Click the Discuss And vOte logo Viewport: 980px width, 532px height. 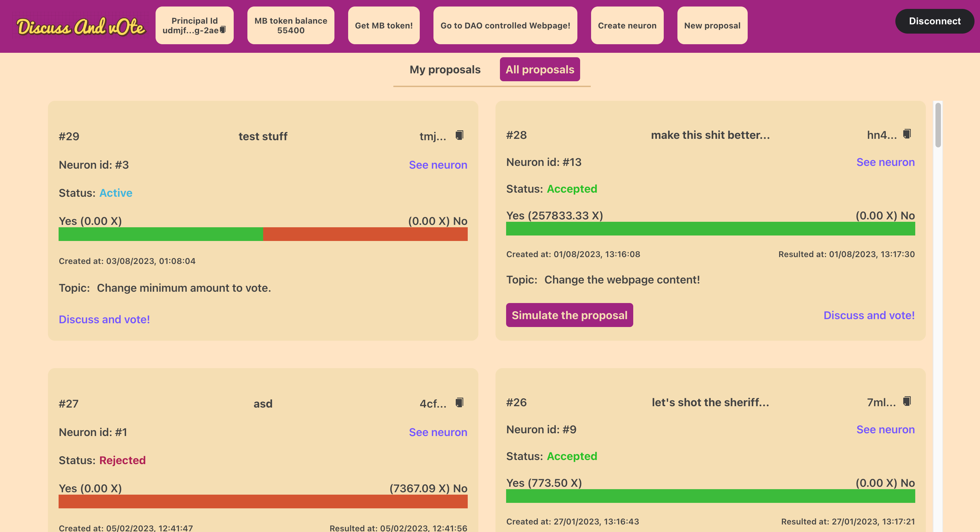tap(81, 27)
